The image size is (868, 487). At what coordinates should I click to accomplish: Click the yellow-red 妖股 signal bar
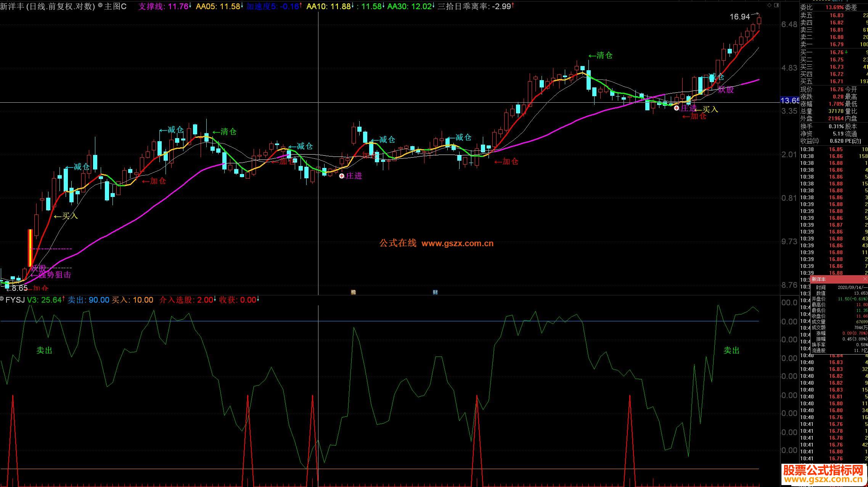click(x=30, y=248)
